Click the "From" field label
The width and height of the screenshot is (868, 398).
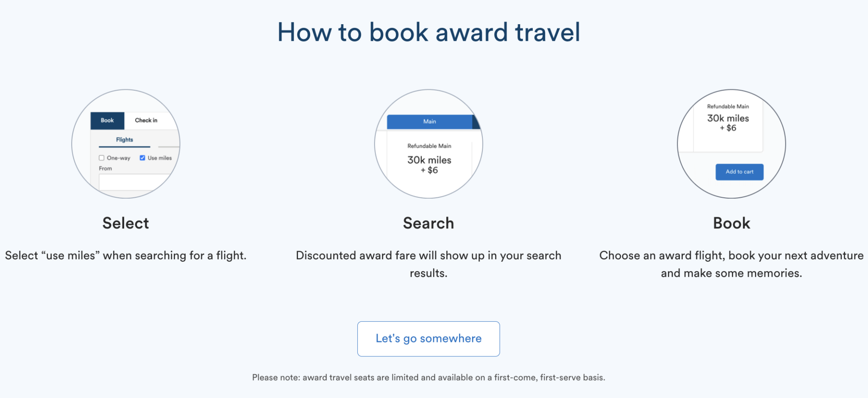click(x=106, y=168)
